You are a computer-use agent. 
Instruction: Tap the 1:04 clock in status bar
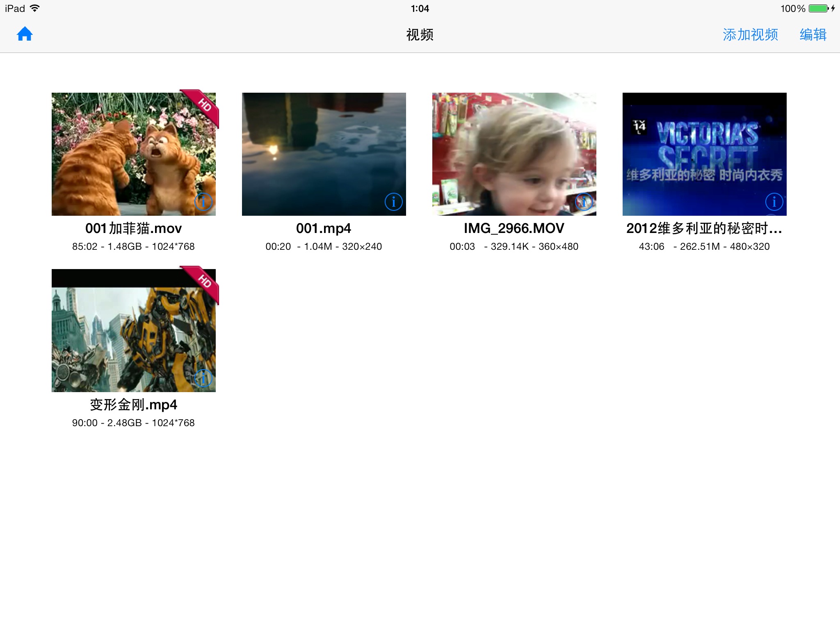tap(420, 9)
